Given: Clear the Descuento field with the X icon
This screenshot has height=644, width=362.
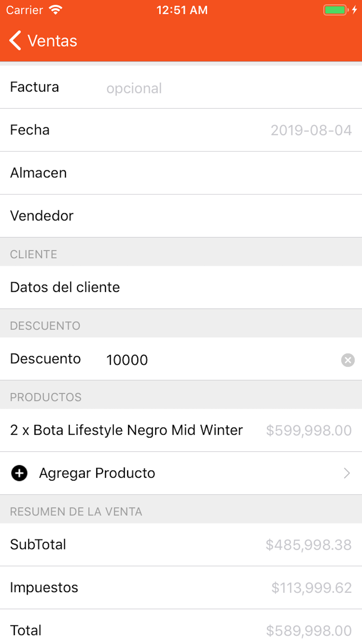Looking at the screenshot, I should (x=348, y=360).
